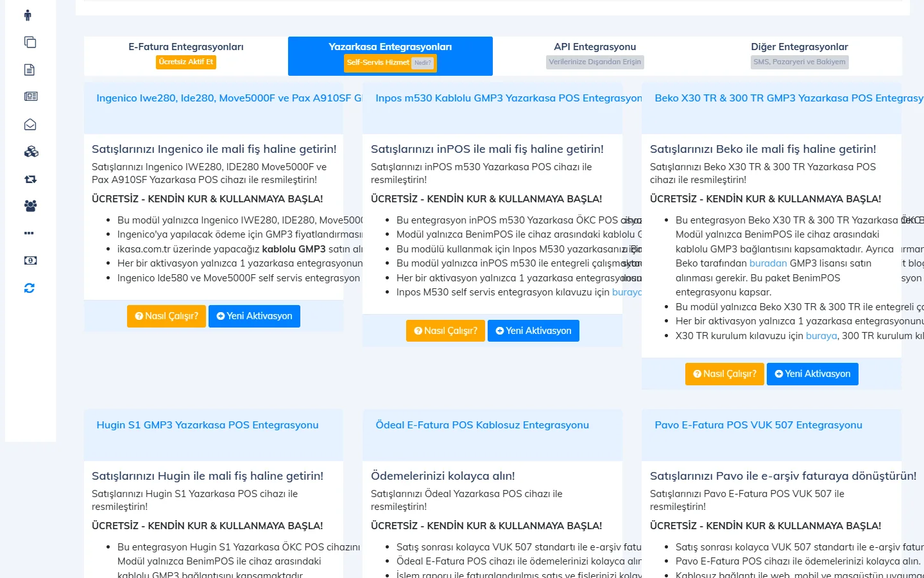Open the Hugin S1 GMP3 Yazarkasa title
924x578 pixels.
coord(207,425)
